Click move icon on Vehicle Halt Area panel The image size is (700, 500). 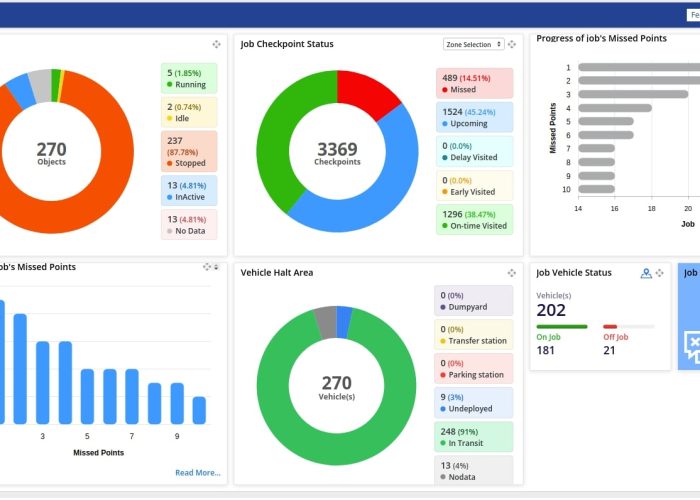pyautogui.click(x=512, y=273)
